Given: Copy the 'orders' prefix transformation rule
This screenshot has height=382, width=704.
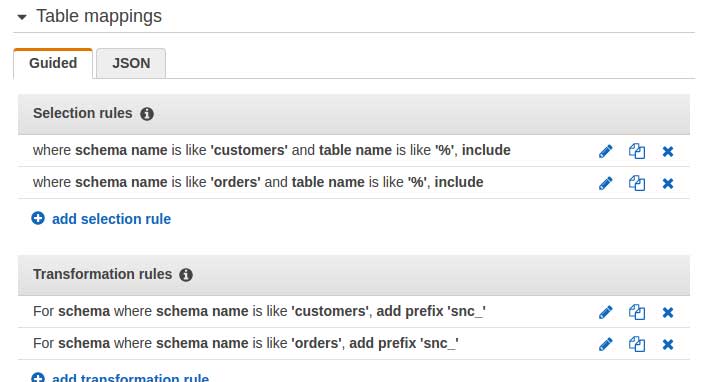Looking at the screenshot, I should pos(637,344).
